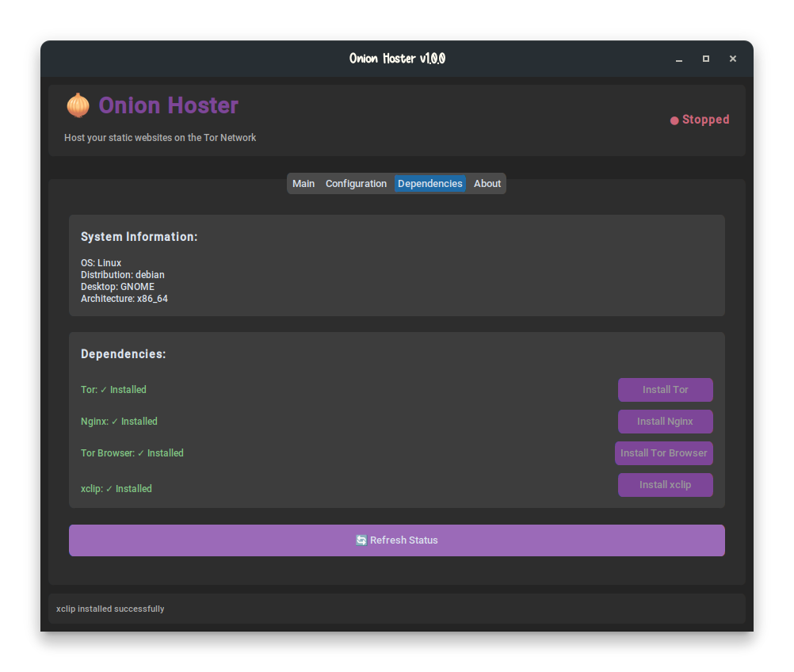Click the 'xclip: ✓ Installed' status
794x672 pixels.
click(116, 489)
